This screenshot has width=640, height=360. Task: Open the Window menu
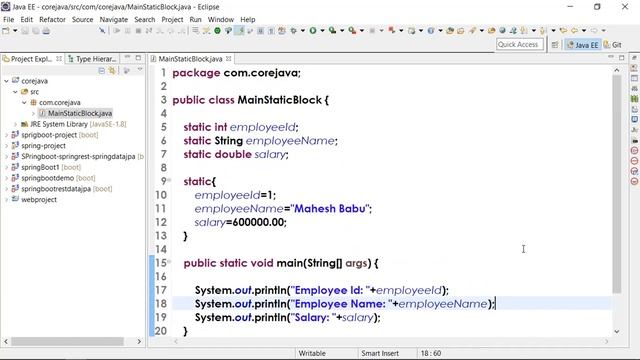coord(220,20)
